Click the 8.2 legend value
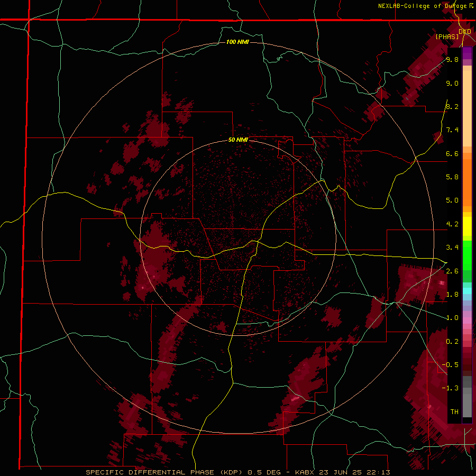476x476 pixels. (x=452, y=106)
